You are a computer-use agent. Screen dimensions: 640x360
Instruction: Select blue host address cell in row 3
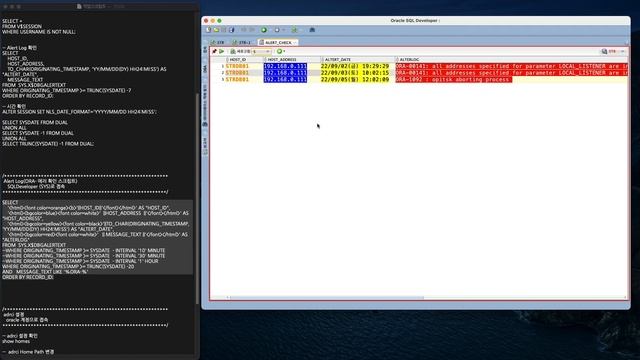pos(285,79)
